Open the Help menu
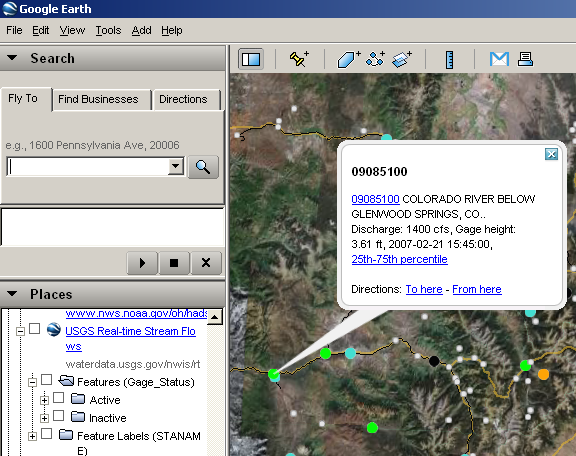This screenshot has height=456, width=576. 172,30
